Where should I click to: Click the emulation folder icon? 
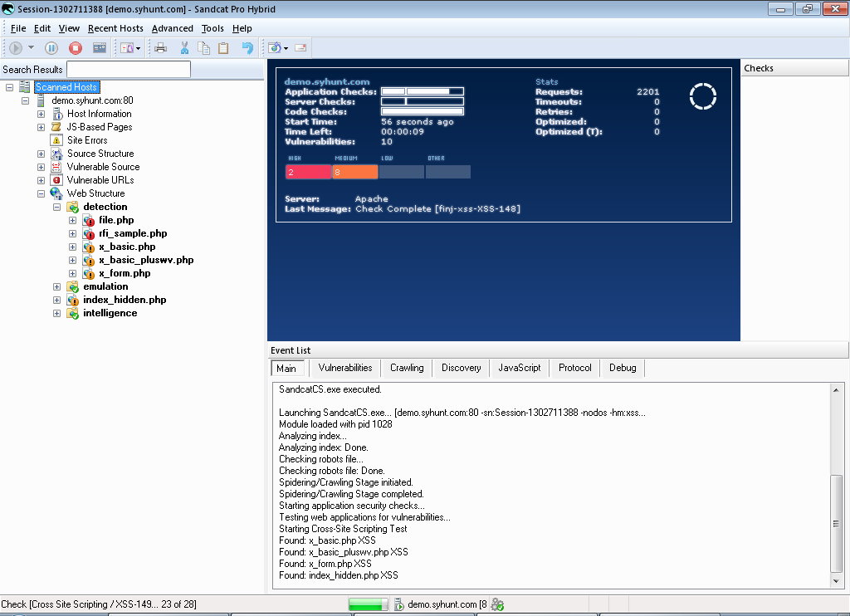click(x=73, y=287)
